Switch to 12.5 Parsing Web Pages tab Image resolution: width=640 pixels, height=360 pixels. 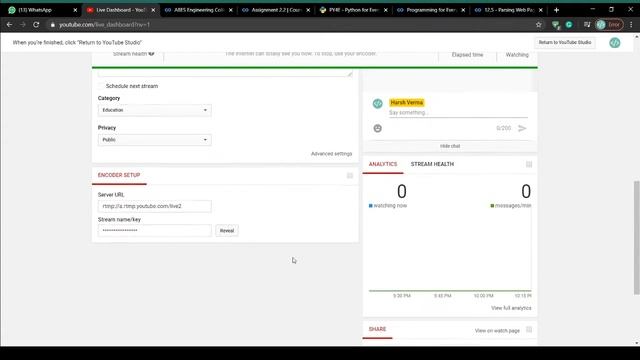pyautogui.click(x=509, y=10)
